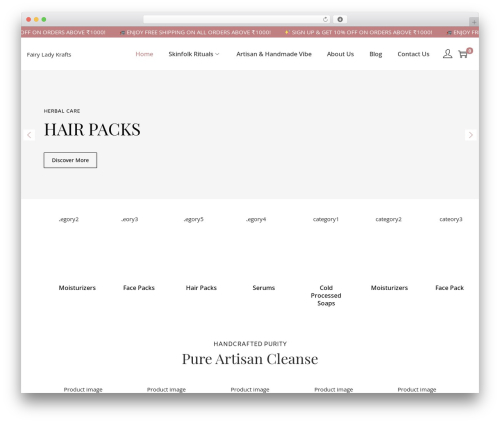Click the cart item count badge
This screenshot has width=500, height=423.
click(x=470, y=51)
